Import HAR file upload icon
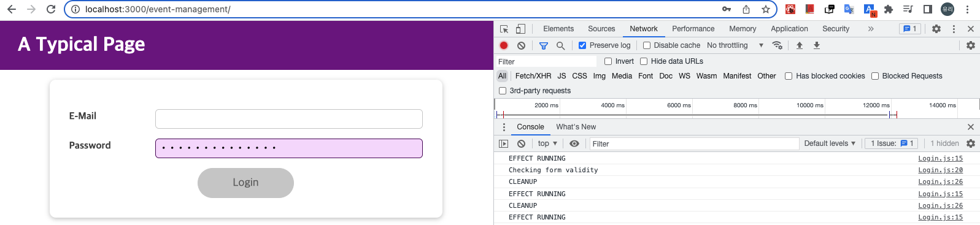 (800, 45)
